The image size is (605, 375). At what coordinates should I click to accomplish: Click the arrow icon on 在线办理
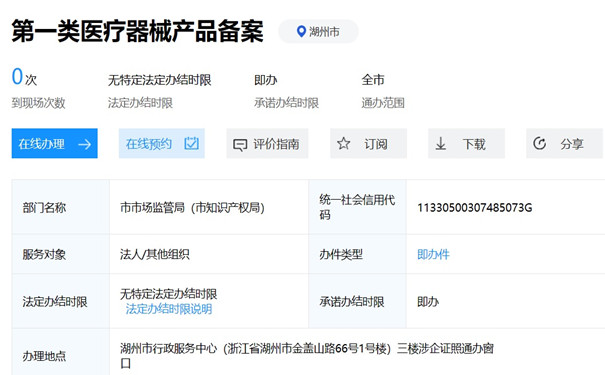tap(84, 144)
